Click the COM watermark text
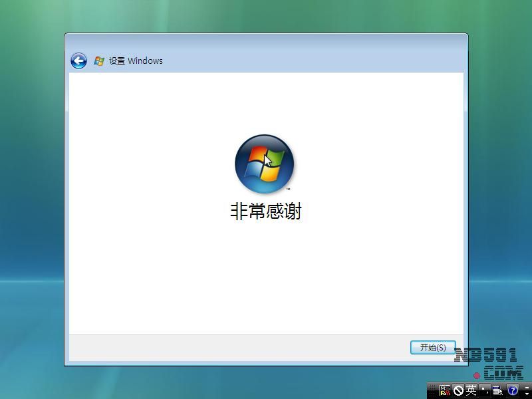The image size is (532, 399). click(503, 372)
